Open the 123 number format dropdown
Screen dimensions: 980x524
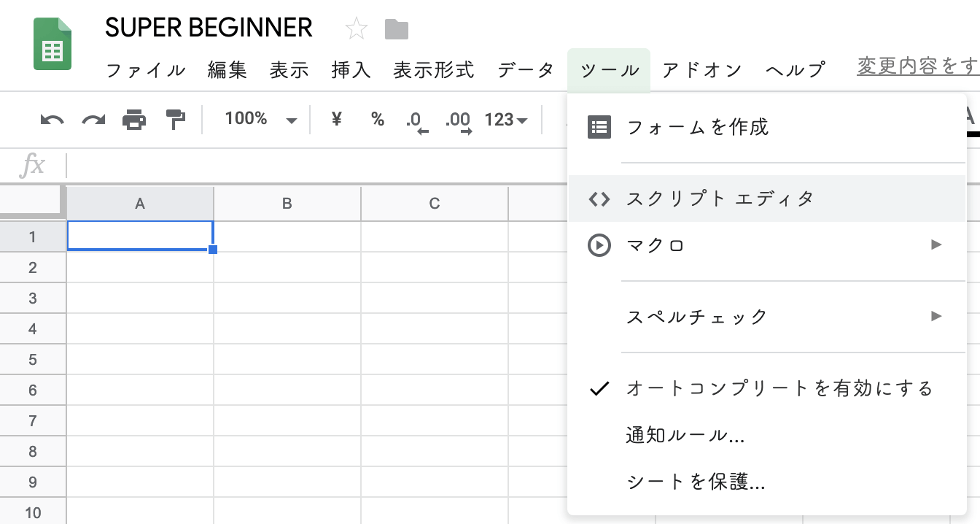506,120
